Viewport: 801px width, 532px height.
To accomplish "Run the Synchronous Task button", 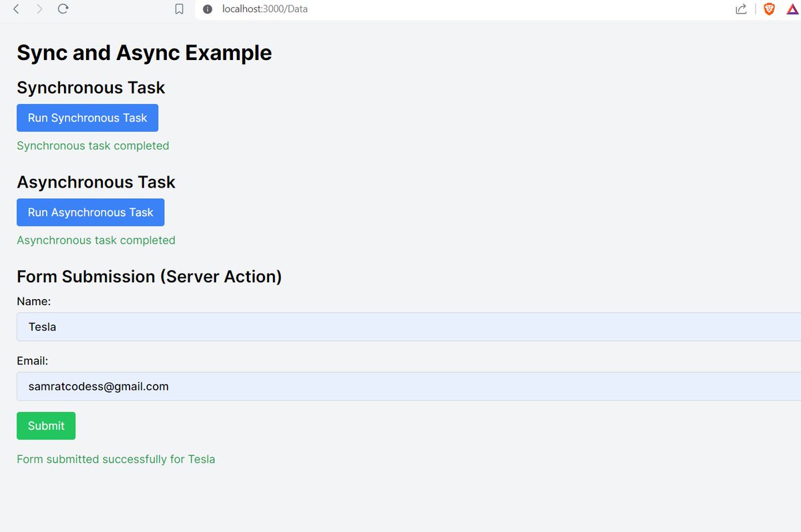I will pyautogui.click(x=87, y=117).
